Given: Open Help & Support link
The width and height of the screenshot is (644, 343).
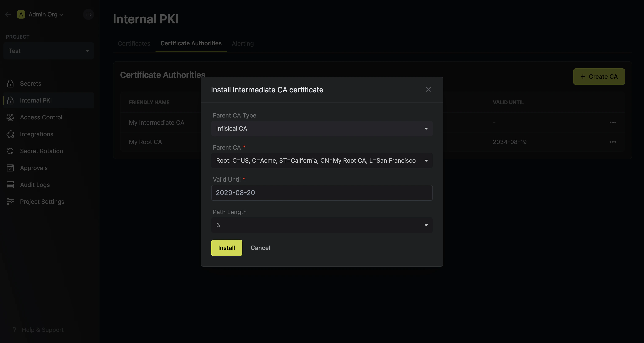Looking at the screenshot, I should pyautogui.click(x=43, y=330).
